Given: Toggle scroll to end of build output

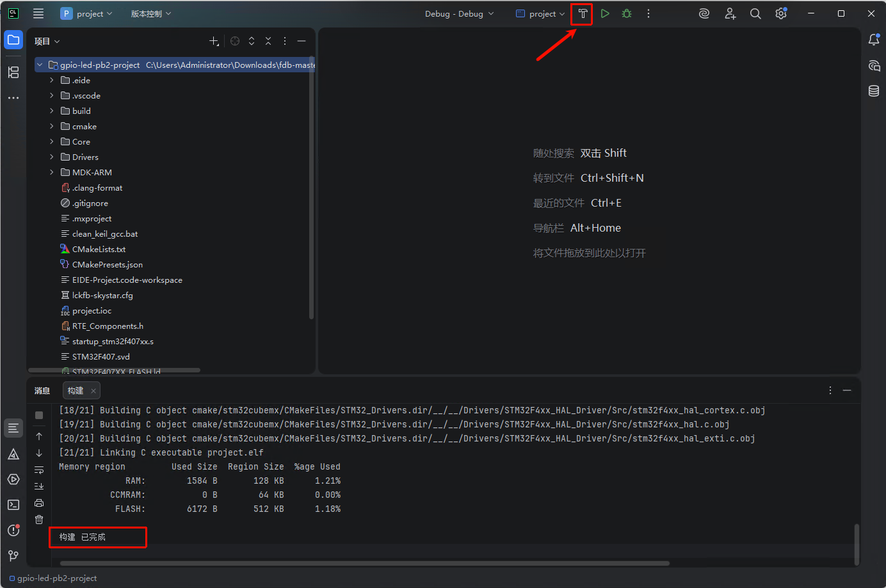Looking at the screenshot, I should pos(39,486).
